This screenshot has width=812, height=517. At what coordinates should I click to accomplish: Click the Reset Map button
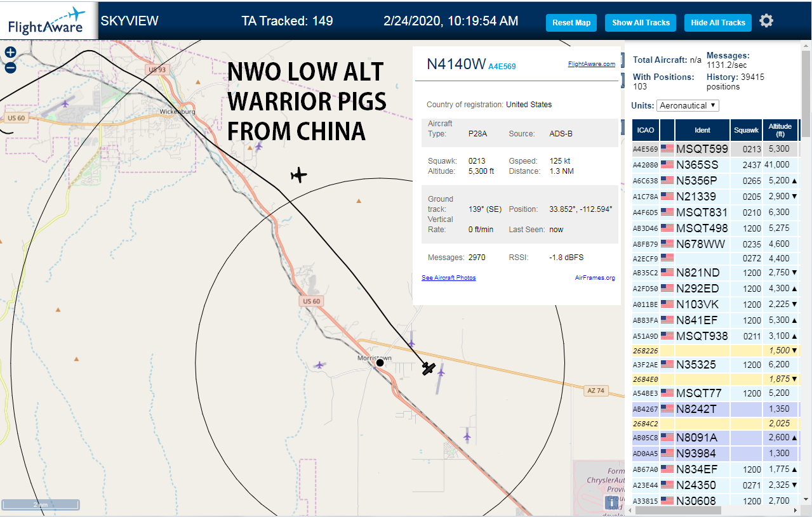pyautogui.click(x=571, y=23)
